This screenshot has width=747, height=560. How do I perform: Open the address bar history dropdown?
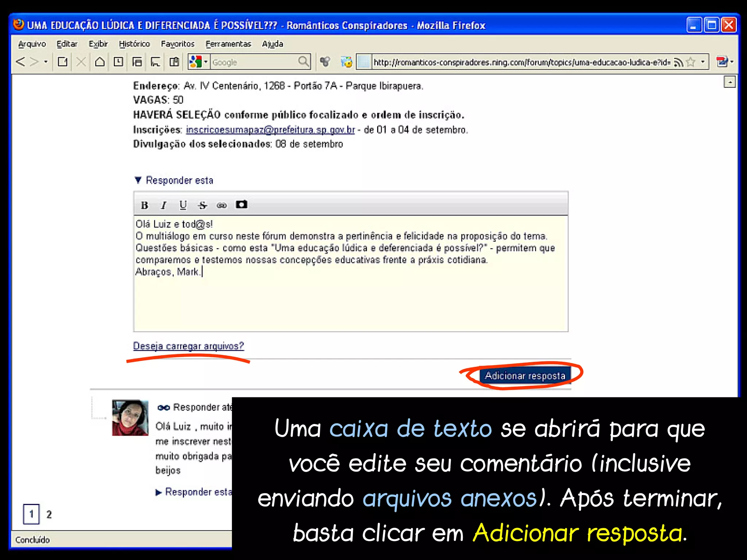[x=703, y=62]
